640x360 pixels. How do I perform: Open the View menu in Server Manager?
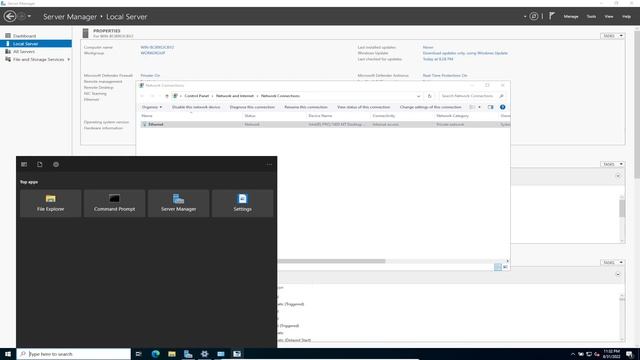pos(609,17)
